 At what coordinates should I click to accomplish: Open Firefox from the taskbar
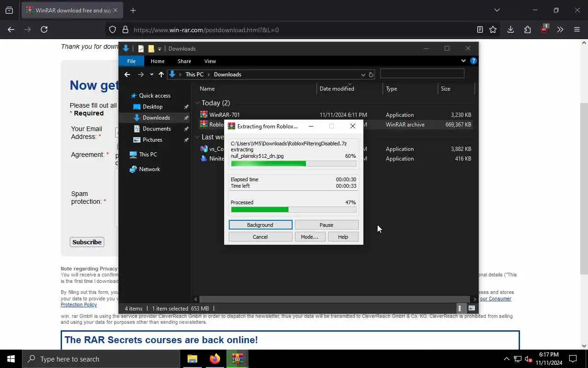215,359
